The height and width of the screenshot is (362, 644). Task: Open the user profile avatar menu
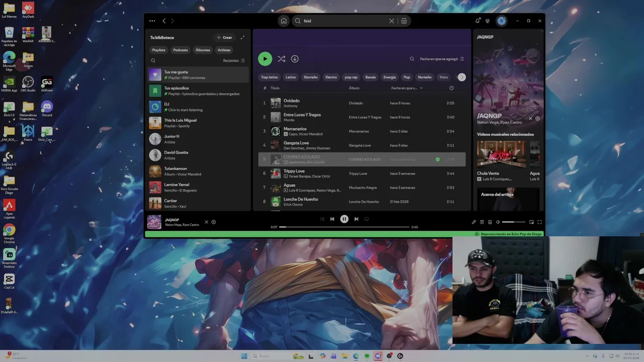click(502, 21)
